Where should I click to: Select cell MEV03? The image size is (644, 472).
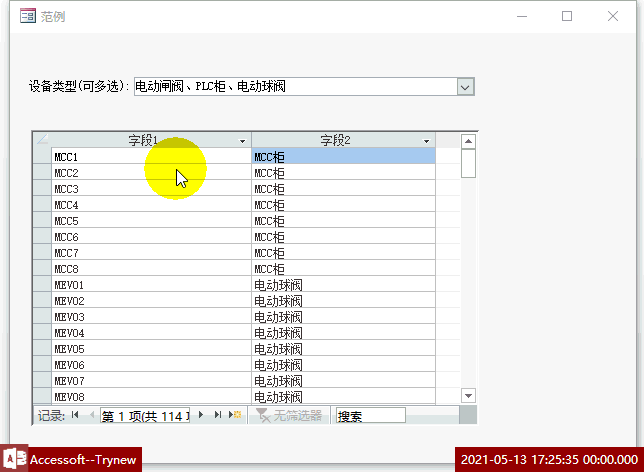point(151,317)
